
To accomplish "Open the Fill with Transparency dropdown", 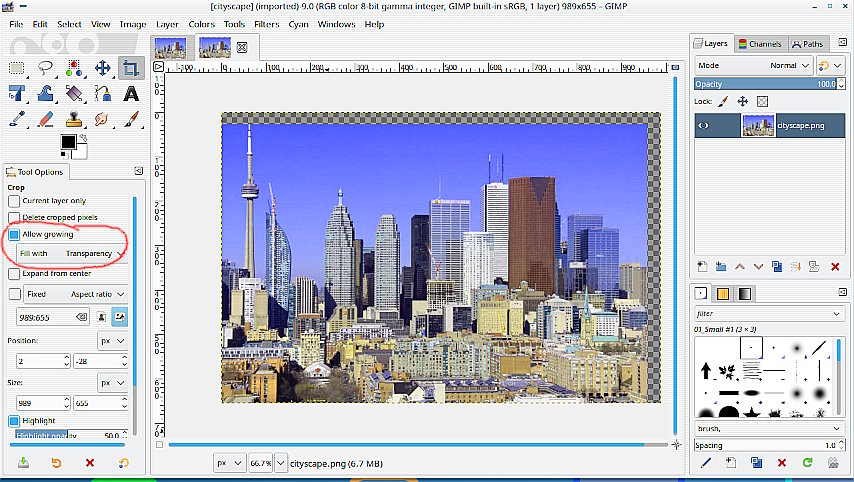I will pos(72,253).
